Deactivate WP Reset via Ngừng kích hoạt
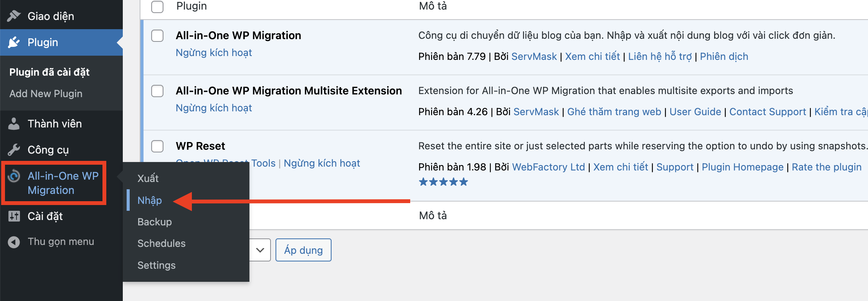The height and width of the screenshot is (301, 868). click(322, 164)
